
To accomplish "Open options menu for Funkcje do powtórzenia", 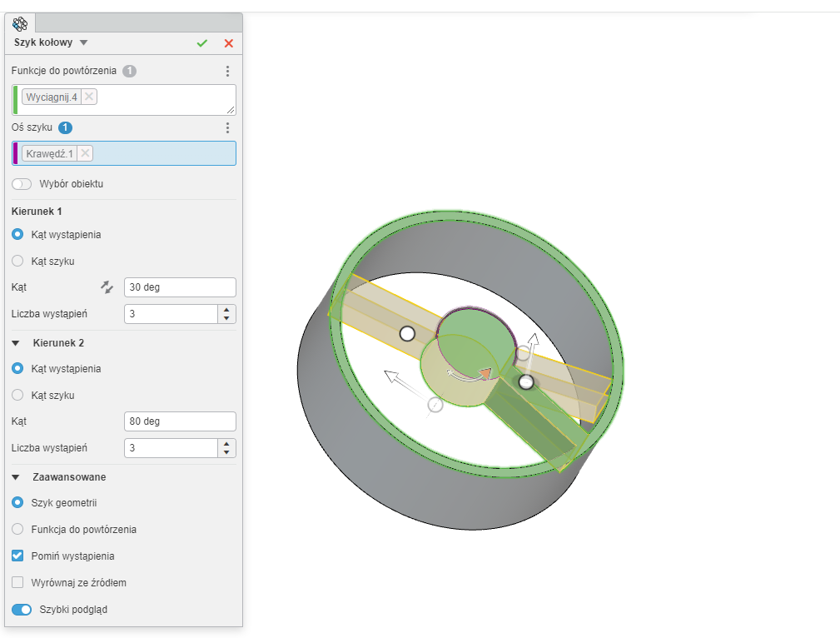I will click(x=227, y=72).
